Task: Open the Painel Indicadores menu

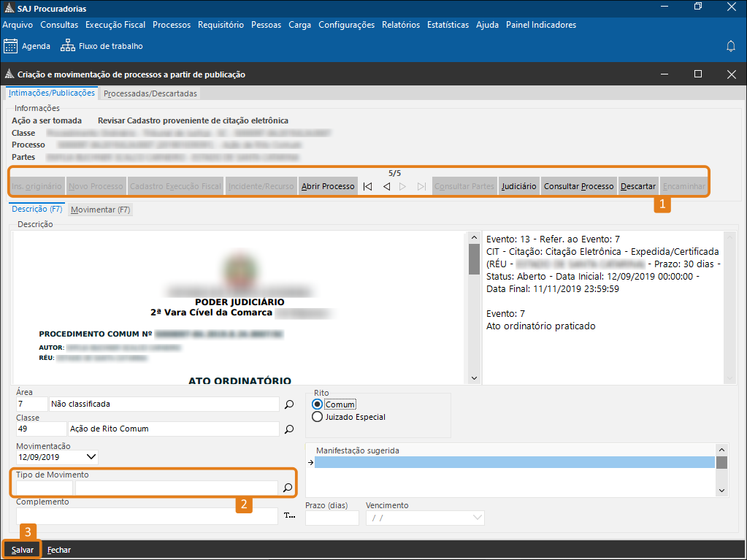Action: click(541, 25)
